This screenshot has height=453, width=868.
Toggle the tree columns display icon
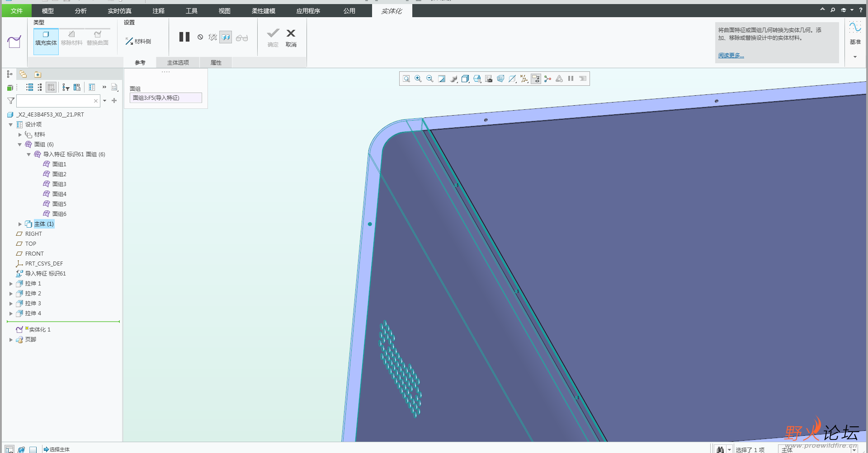click(51, 87)
